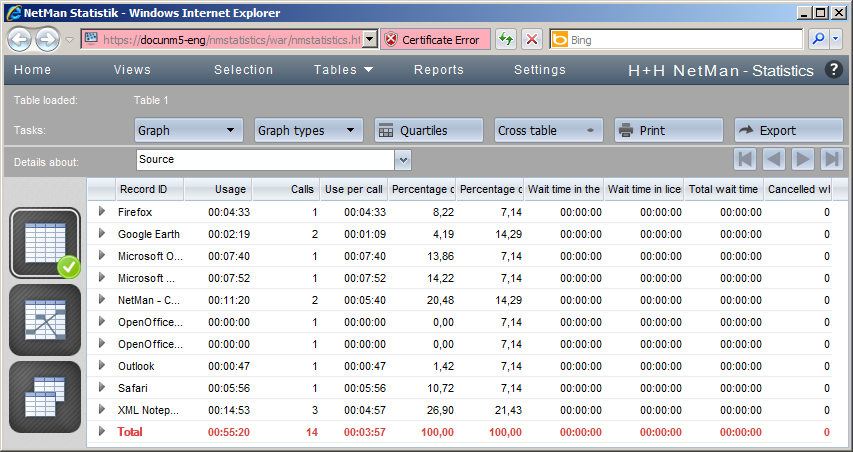Image resolution: width=853 pixels, height=452 pixels.
Task: Expand the XML Notepad row
Action: click(101, 409)
